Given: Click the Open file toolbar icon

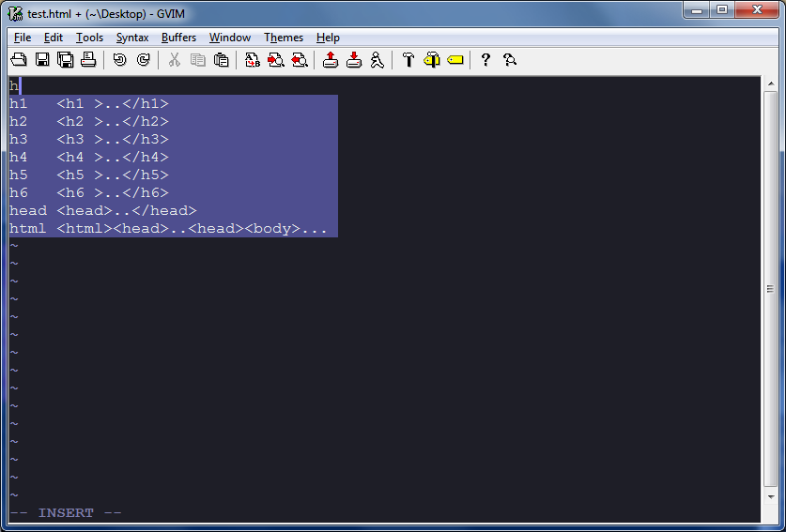Looking at the screenshot, I should click(x=19, y=60).
